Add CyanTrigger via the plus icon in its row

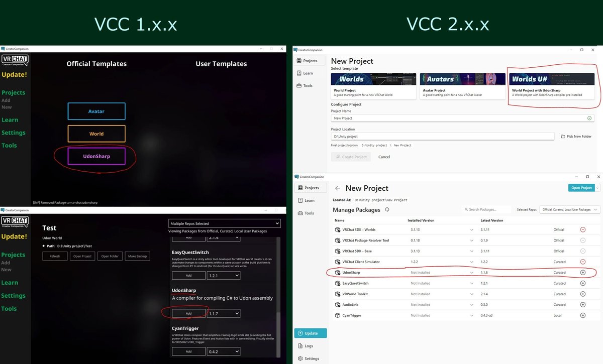coord(583,315)
